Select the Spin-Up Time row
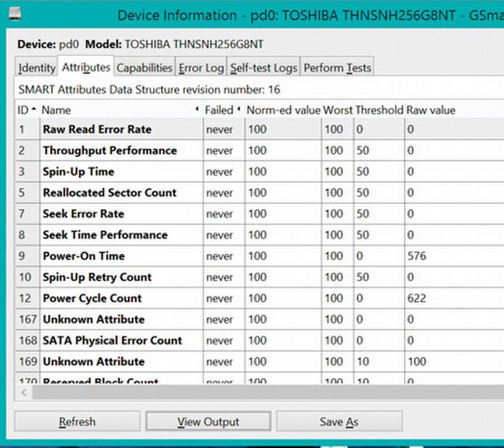Viewport: 504px width, 448px height. click(x=259, y=172)
